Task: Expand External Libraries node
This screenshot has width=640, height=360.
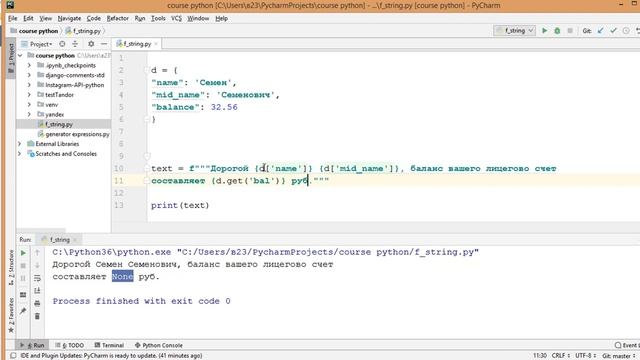Action: (20, 144)
